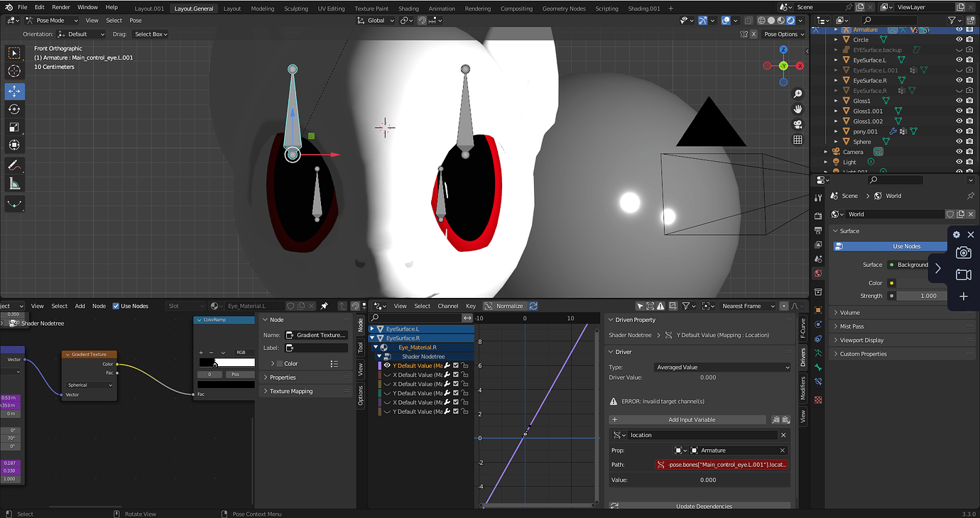This screenshot has height=518, width=980.
Task: Click the Z axis on the navigation gizmo
Action: 783,50
